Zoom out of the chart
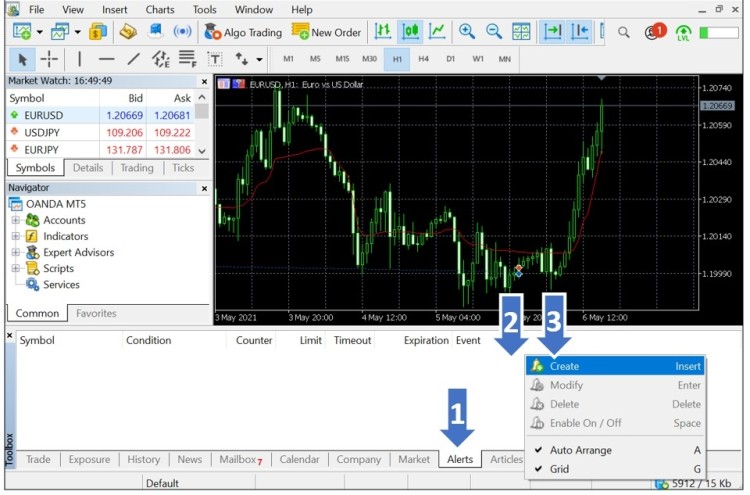Viewport: 750px width, 495px height. (x=494, y=32)
